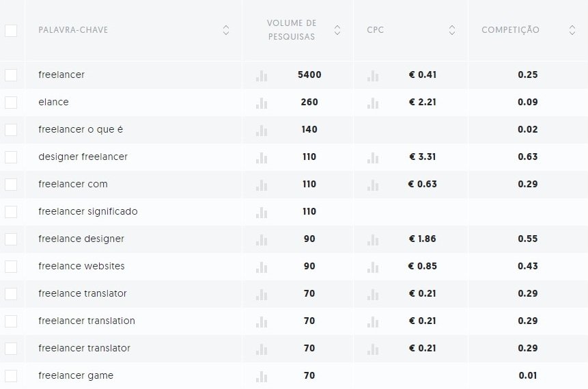Sort the CPC column using its arrows

[x=452, y=30]
